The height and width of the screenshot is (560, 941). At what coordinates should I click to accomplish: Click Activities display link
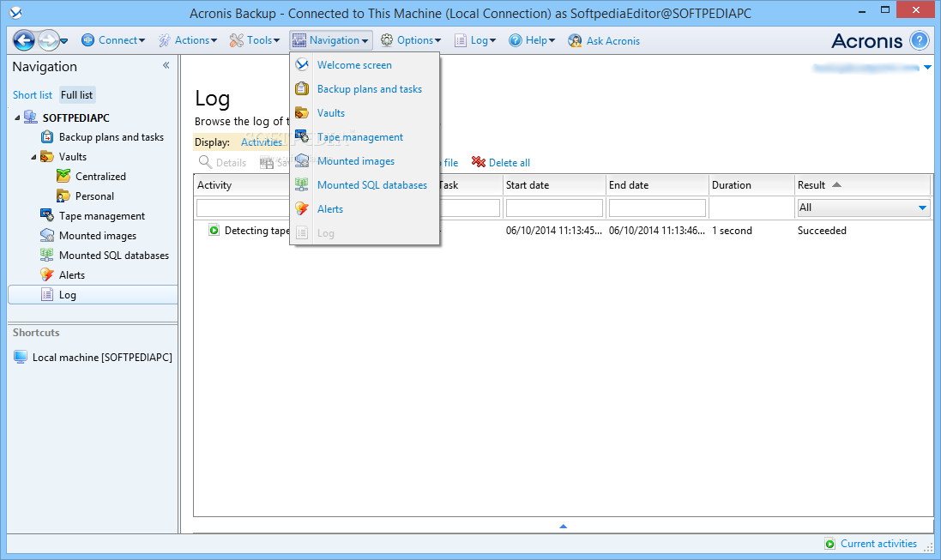pyautogui.click(x=261, y=142)
